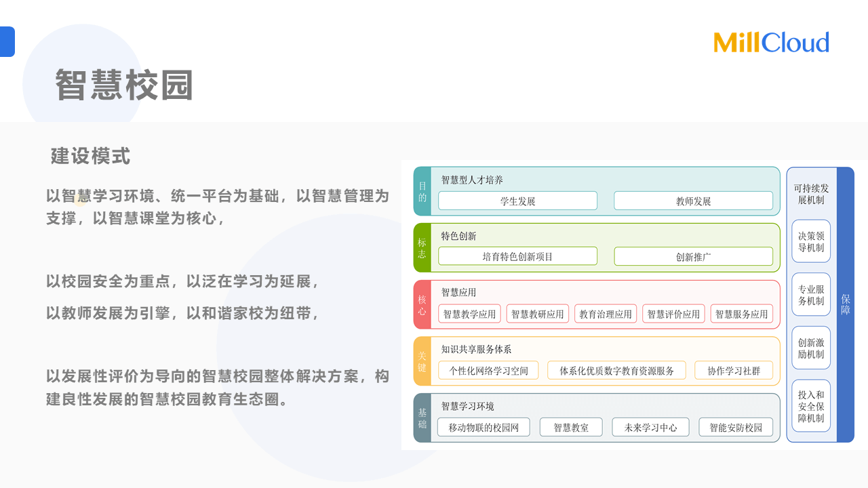This screenshot has height=488, width=868.
Task: Click the 教师发展 box
Action: 693,201
